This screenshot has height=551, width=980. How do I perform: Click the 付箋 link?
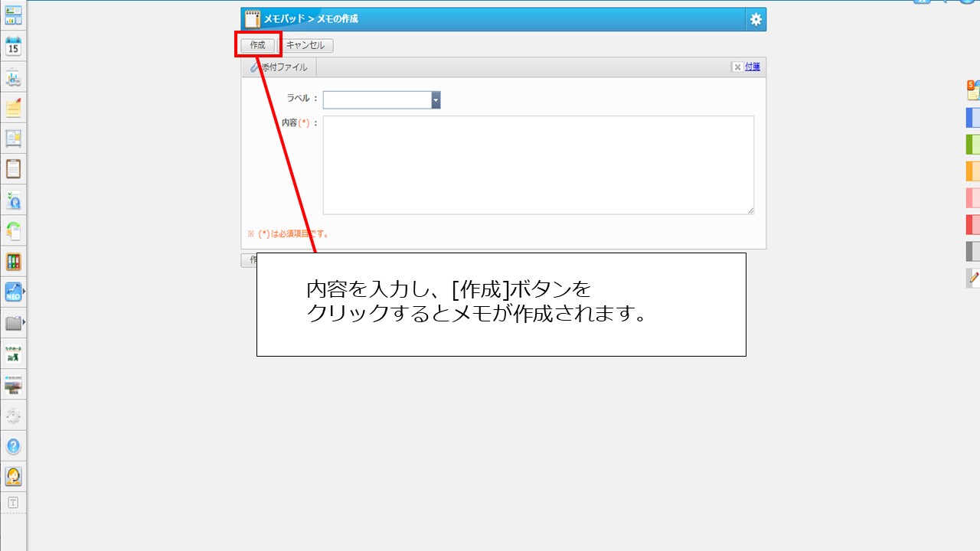click(x=753, y=67)
